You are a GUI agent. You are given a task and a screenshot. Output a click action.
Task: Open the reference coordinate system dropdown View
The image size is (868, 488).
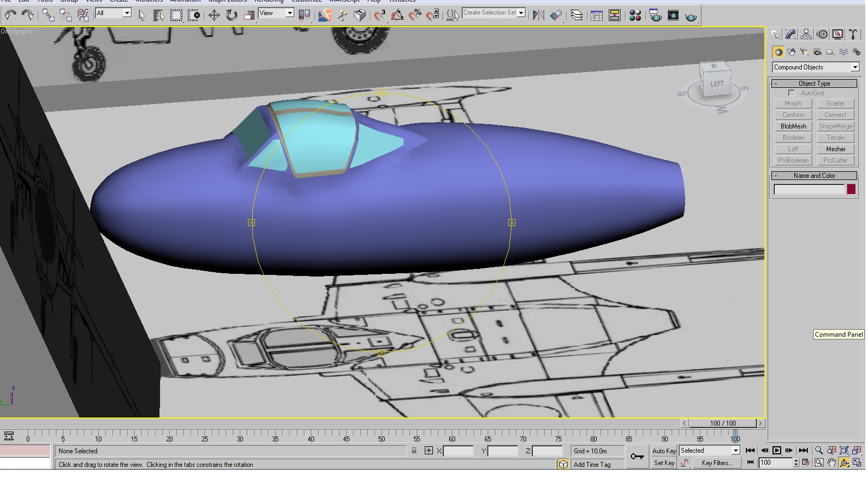276,13
